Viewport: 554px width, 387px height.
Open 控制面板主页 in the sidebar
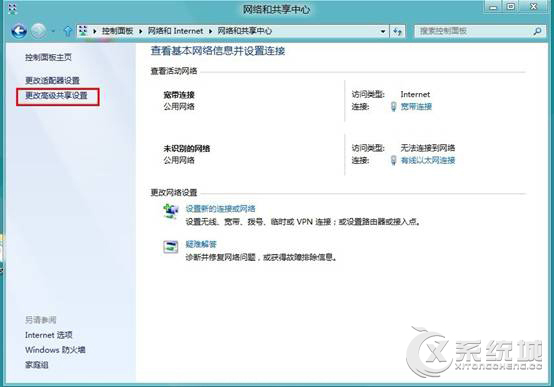(x=48, y=57)
